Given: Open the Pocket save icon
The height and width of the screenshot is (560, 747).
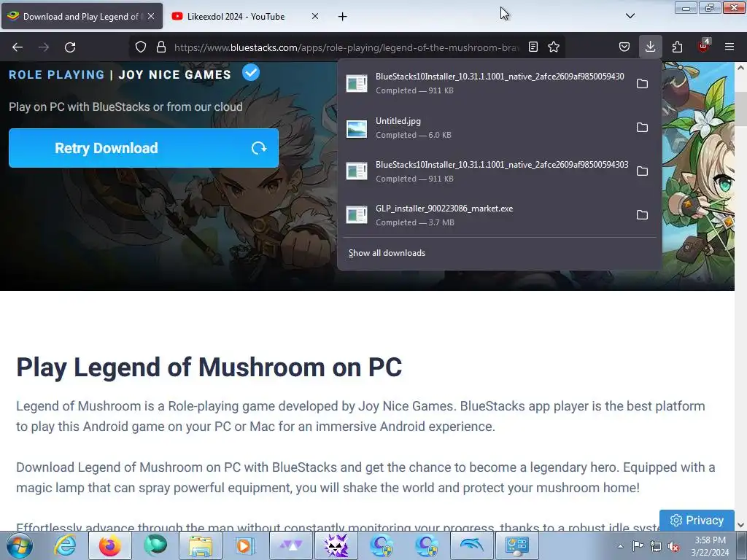Looking at the screenshot, I should click(624, 47).
